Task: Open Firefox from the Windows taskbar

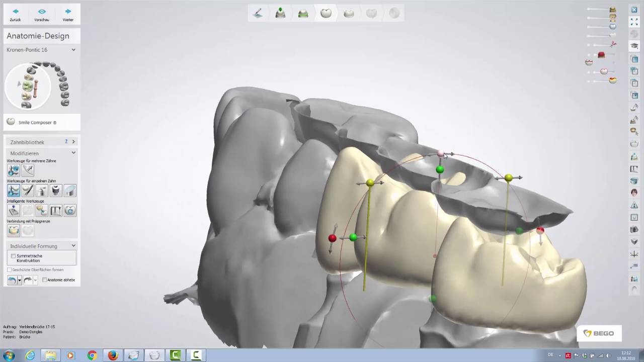Action: 113,355
